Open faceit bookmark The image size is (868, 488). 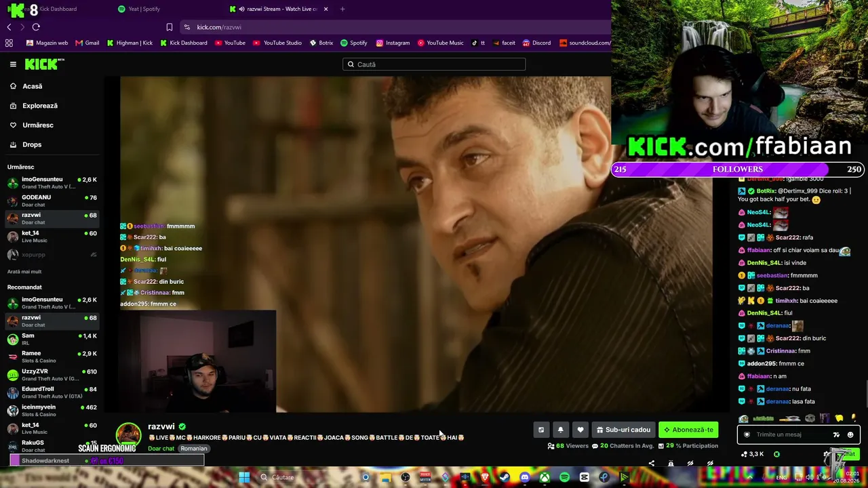(x=504, y=43)
